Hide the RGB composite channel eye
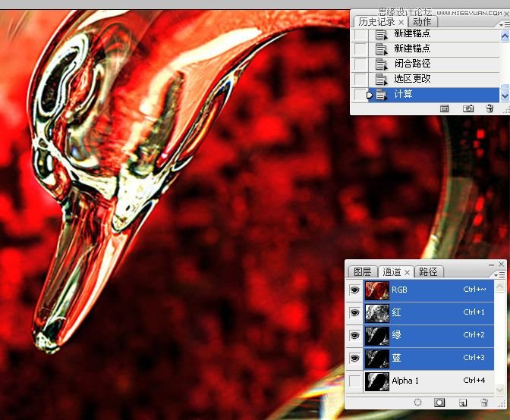This screenshot has width=510, height=420. point(354,290)
